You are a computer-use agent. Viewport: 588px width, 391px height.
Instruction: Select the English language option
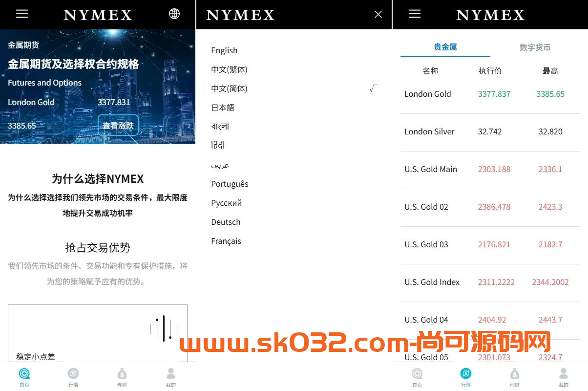click(x=224, y=50)
